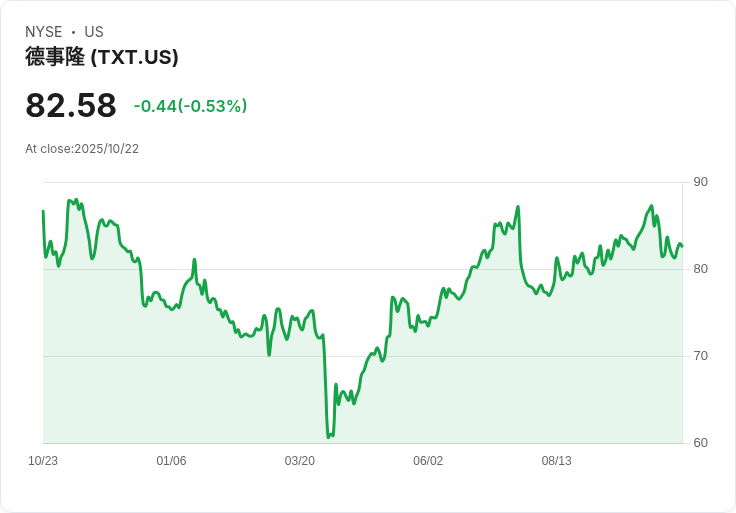The image size is (736, 513).
Task: Select the 03/20 date on x-axis
Action: pos(300,461)
